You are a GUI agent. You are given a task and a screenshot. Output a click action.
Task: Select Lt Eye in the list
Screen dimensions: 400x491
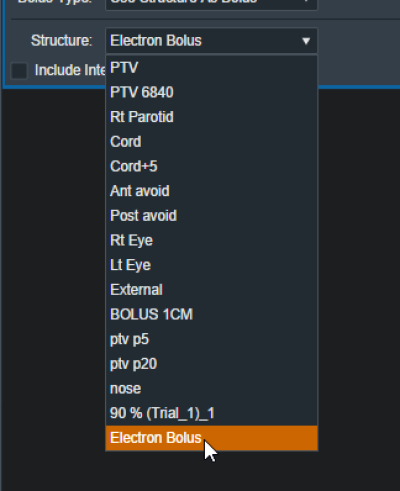(x=212, y=265)
